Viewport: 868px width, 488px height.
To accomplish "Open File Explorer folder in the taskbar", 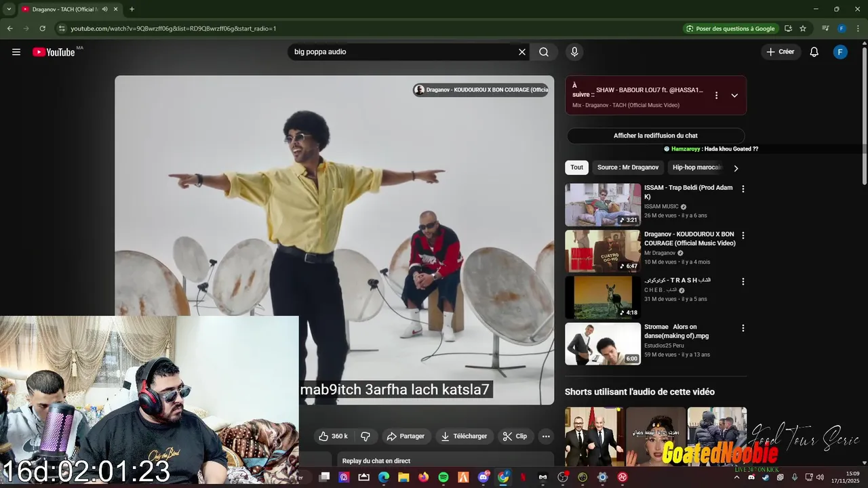I will 403,477.
